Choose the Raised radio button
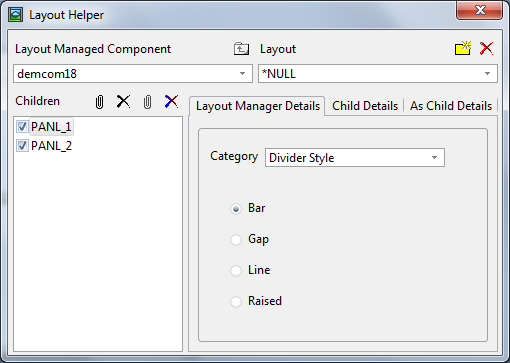This screenshot has height=363, width=510. [x=236, y=301]
